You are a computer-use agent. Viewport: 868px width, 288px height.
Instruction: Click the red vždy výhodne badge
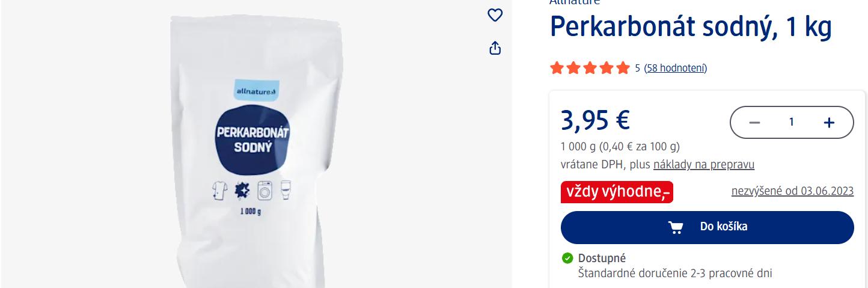pos(617,192)
